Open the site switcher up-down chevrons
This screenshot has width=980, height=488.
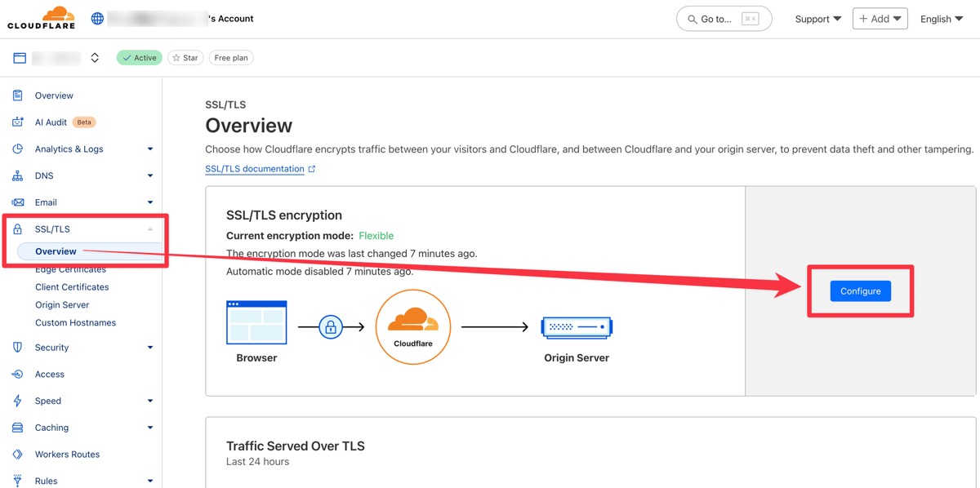(x=95, y=58)
